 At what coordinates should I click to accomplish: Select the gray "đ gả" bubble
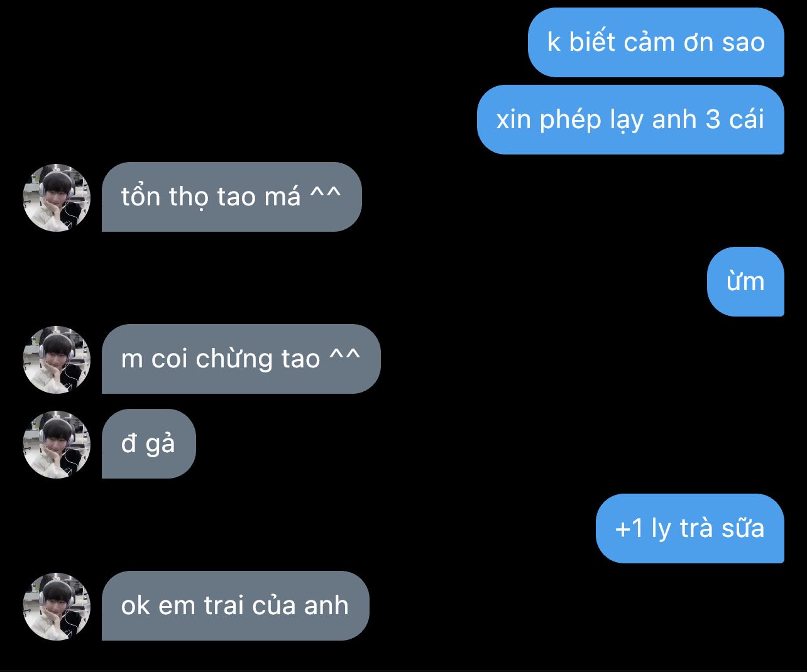[x=149, y=444]
